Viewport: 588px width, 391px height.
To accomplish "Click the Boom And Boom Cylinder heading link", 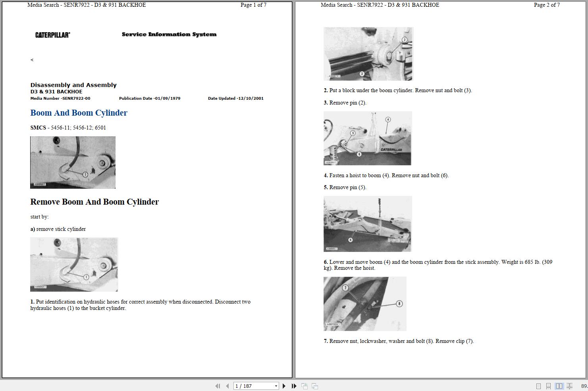I will click(79, 113).
